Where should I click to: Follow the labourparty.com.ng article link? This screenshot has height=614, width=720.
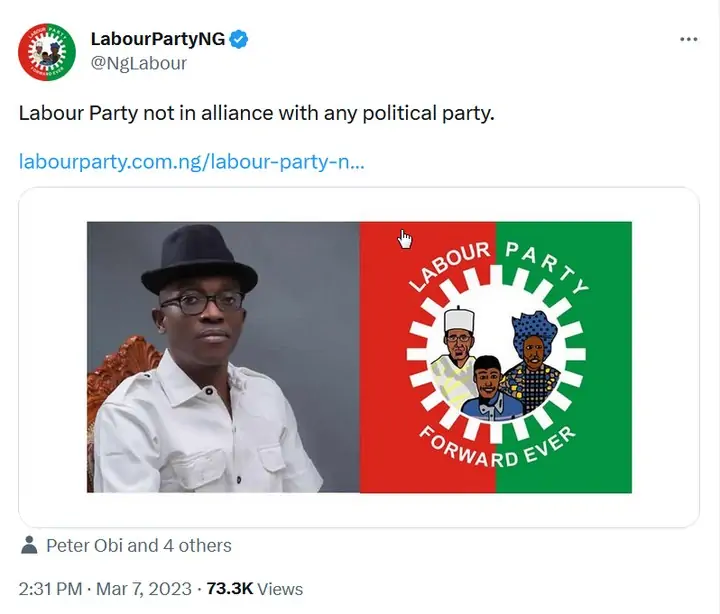191,161
